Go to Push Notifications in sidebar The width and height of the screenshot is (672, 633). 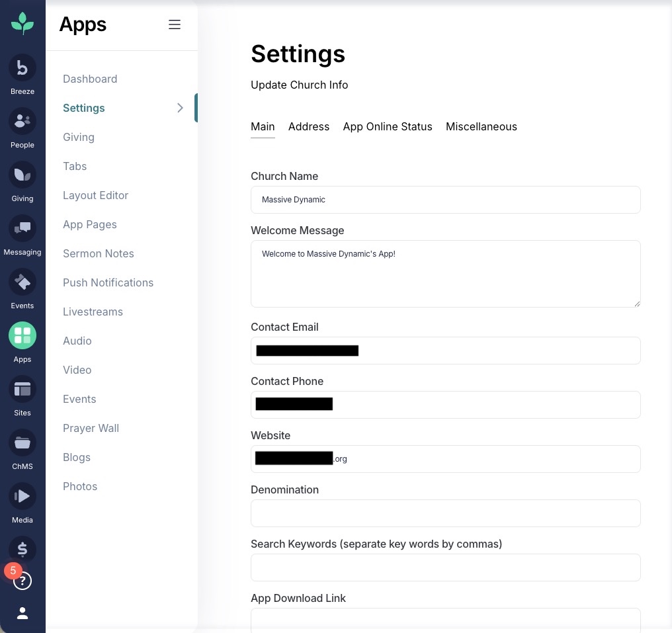click(x=108, y=282)
